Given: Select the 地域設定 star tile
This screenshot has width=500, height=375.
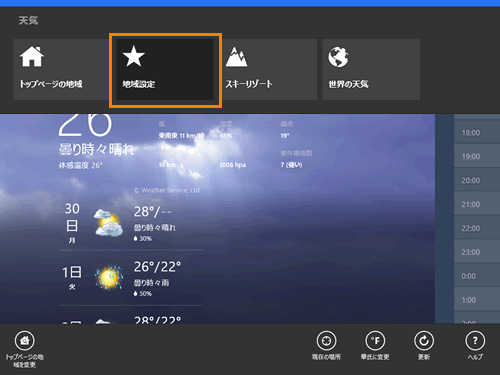Looking at the screenshot, I should click(165, 69).
